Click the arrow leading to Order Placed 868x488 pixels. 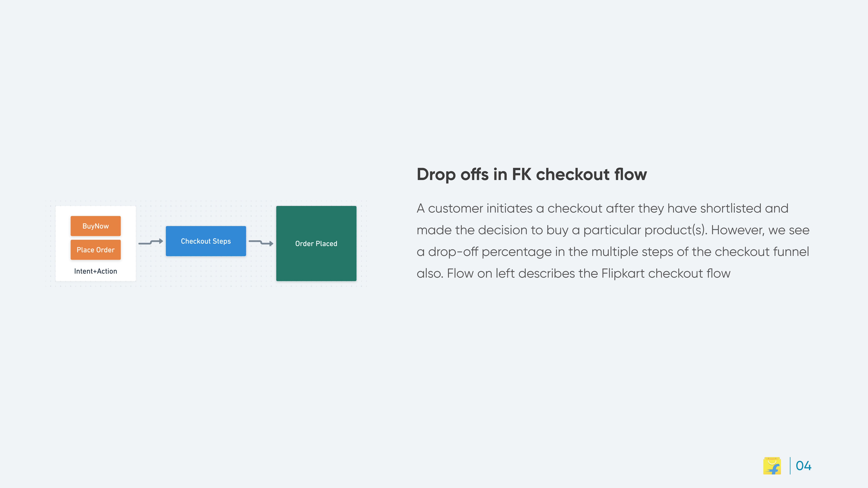(x=261, y=243)
